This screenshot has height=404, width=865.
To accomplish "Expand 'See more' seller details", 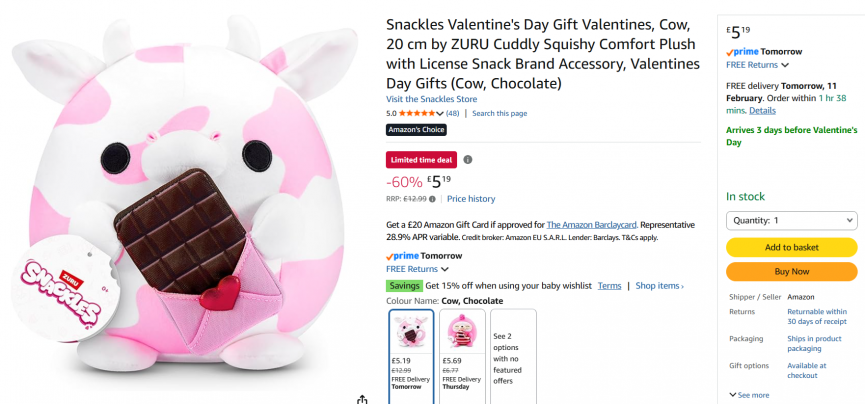I will (x=750, y=395).
